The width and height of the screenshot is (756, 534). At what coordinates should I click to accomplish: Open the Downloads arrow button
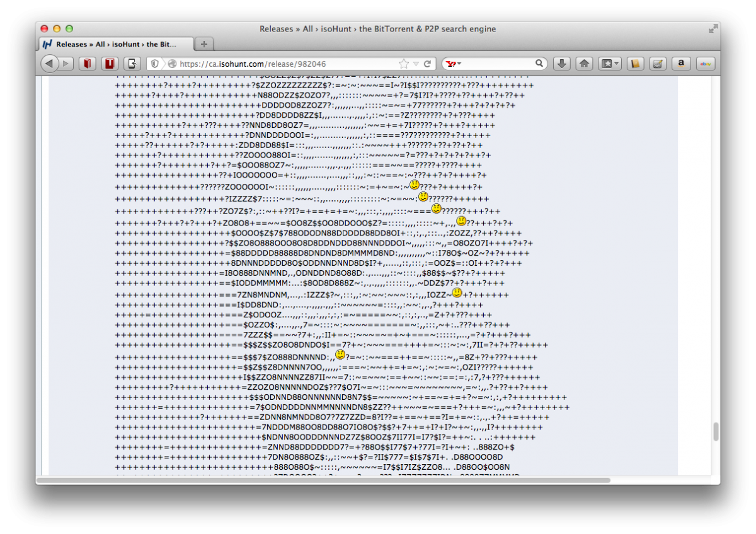(562, 64)
